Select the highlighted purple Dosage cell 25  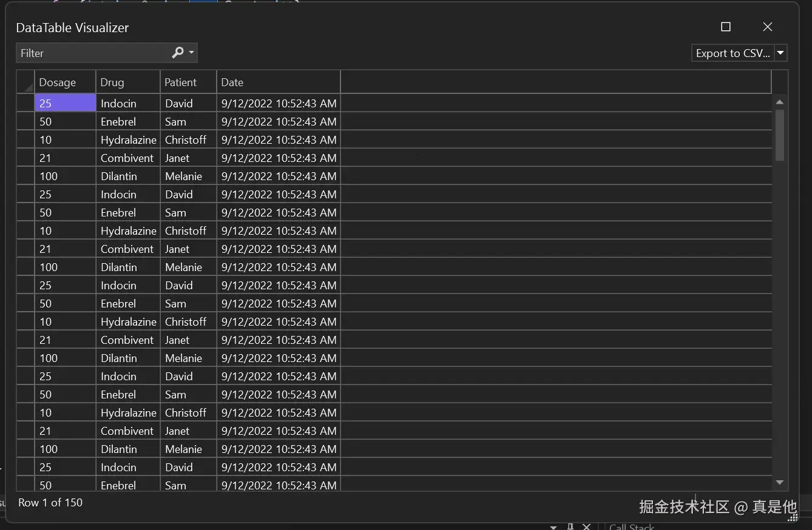[65, 103]
